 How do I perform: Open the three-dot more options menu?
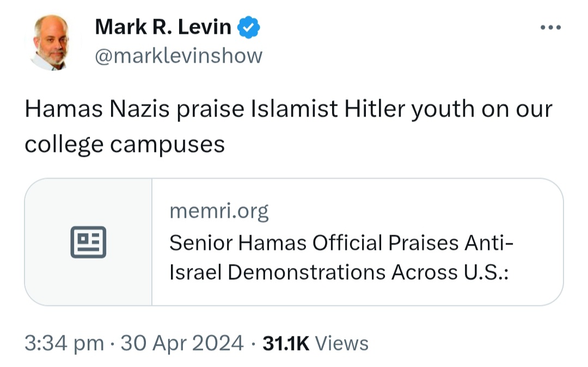point(550,27)
